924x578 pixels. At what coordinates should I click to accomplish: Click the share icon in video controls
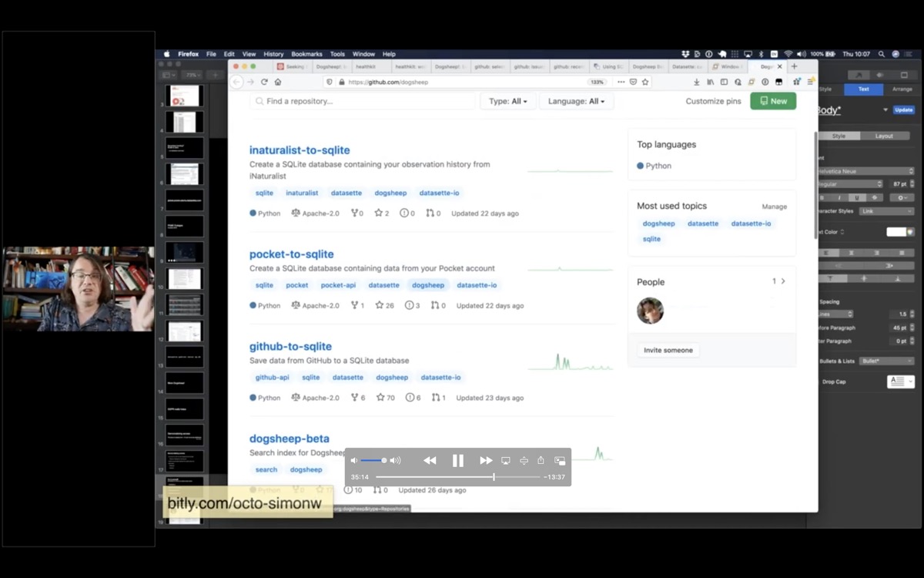[x=541, y=461]
